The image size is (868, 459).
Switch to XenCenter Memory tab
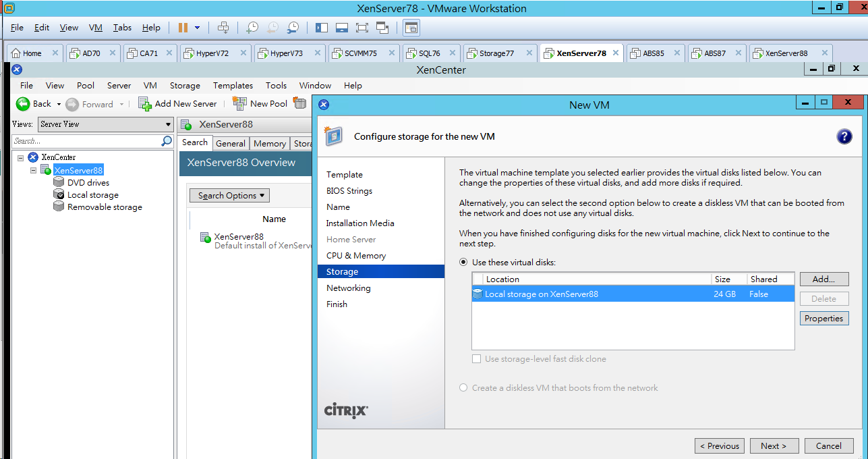pyautogui.click(x=270, y=143)
